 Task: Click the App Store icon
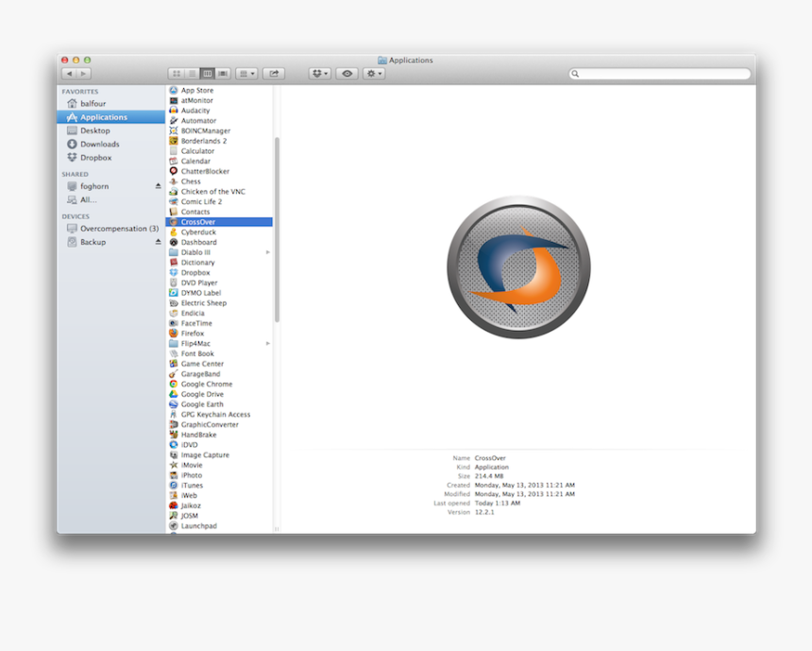[x=174, y=90]
